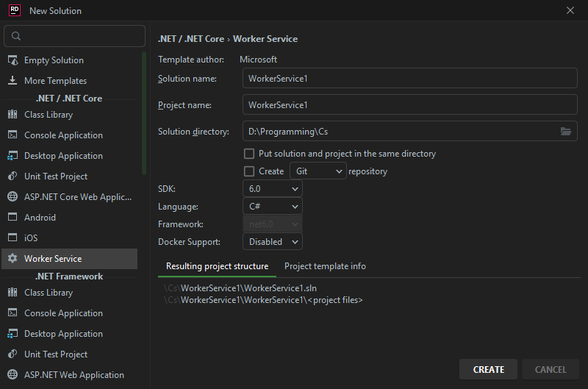Click the More Templates download icon
This screenshot has height=389, width=588.
[12, 80]
